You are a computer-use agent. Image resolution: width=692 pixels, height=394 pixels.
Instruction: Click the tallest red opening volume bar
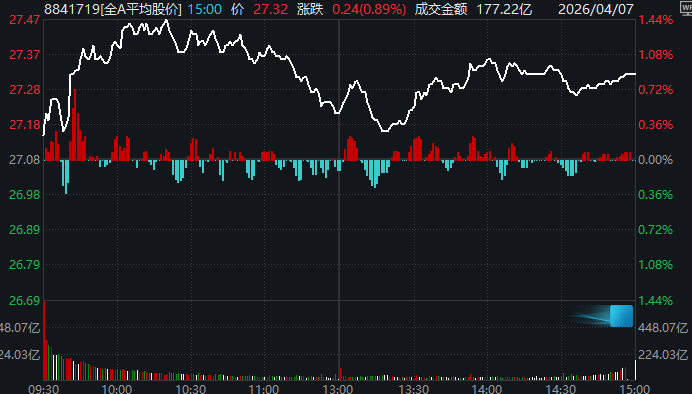point(45,340)
